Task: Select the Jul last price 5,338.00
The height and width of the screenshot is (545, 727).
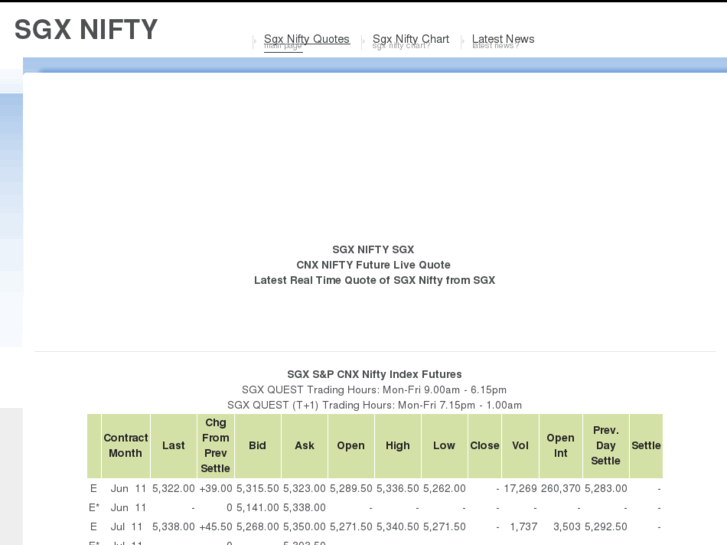Action: click(173, 526)
